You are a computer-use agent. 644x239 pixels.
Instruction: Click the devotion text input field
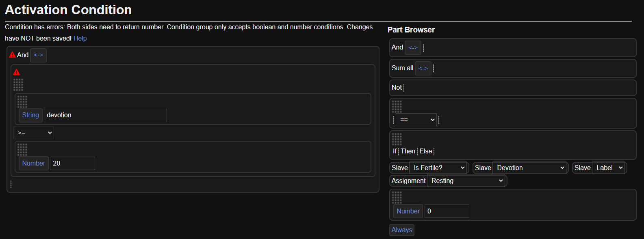pyautogui.click(x=105, y=115)
